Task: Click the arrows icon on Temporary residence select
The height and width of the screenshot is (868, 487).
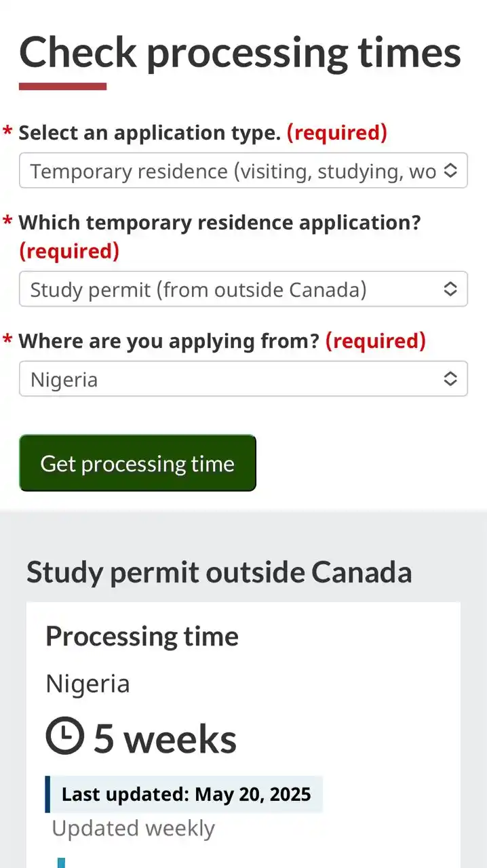Action: pos(450,171)
